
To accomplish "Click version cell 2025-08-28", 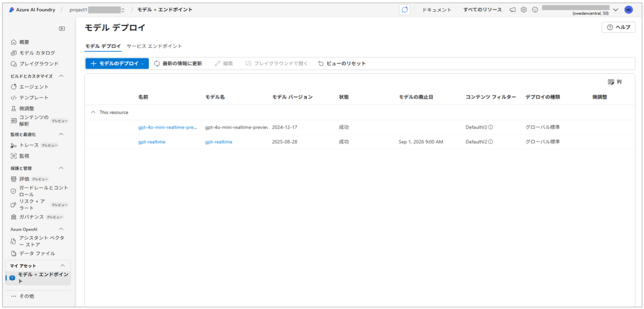I will click(285, 142).
